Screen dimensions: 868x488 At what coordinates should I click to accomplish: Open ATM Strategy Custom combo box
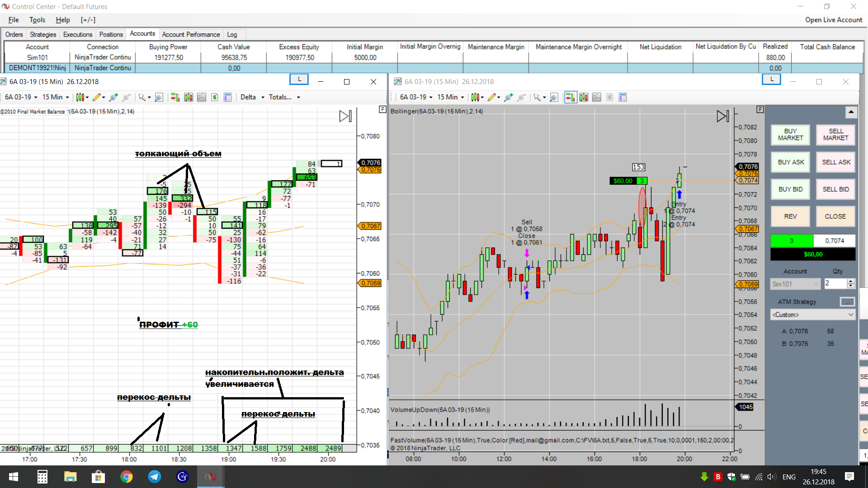tap(812, 314)
